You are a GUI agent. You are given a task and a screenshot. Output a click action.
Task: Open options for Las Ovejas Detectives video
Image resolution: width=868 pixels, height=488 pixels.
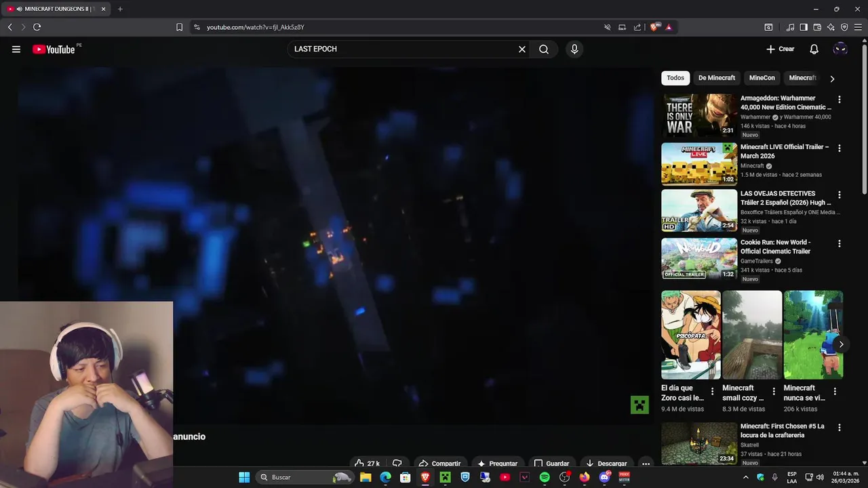(840, 195)
